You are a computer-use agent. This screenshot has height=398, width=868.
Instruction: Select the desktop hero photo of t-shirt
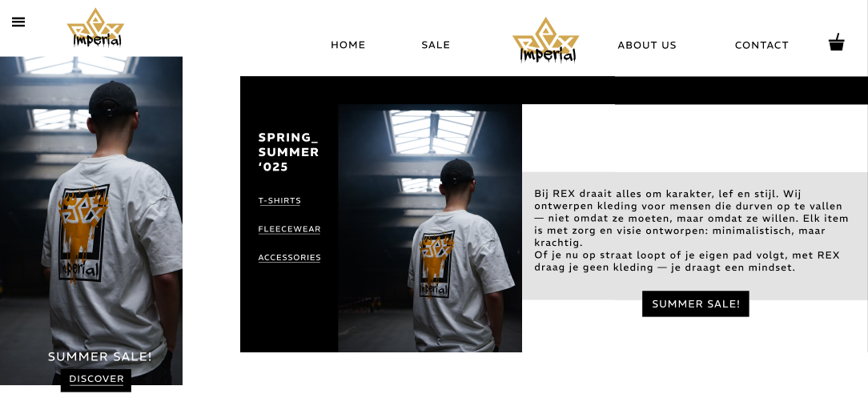click(429, 228)
